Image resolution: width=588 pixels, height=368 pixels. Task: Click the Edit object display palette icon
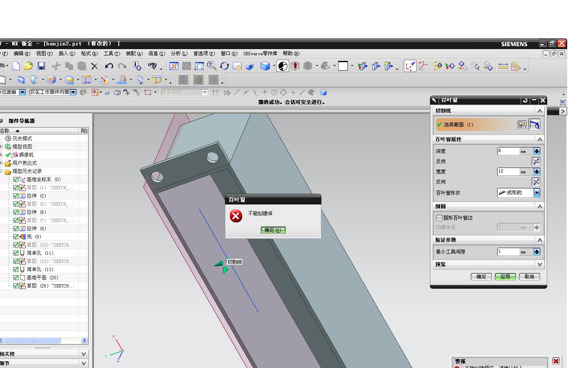[437, 66]
